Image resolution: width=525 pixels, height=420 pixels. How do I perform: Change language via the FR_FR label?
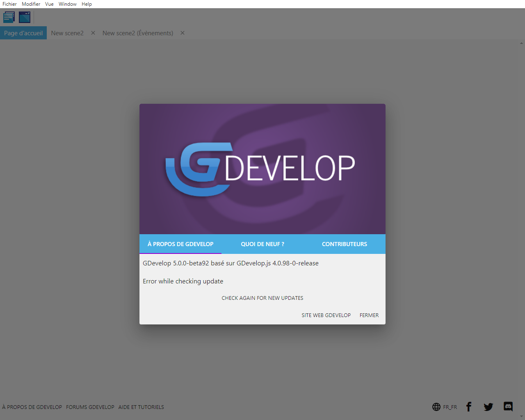pos(450,407)
